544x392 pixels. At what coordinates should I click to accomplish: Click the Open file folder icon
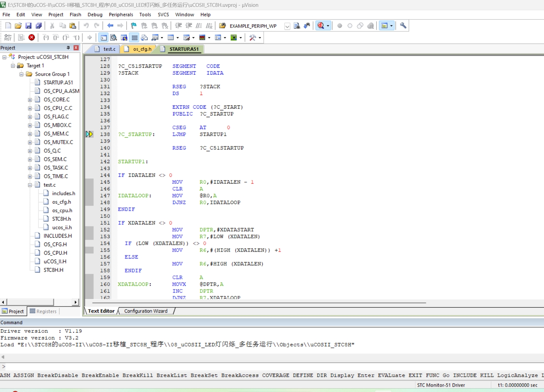(x=18, y=26)
